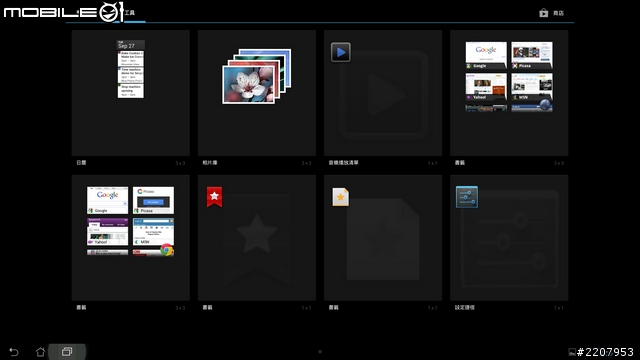Open the 商店 shop bag icon
This screenshot has width=640, height=360.
pos(543,13)
